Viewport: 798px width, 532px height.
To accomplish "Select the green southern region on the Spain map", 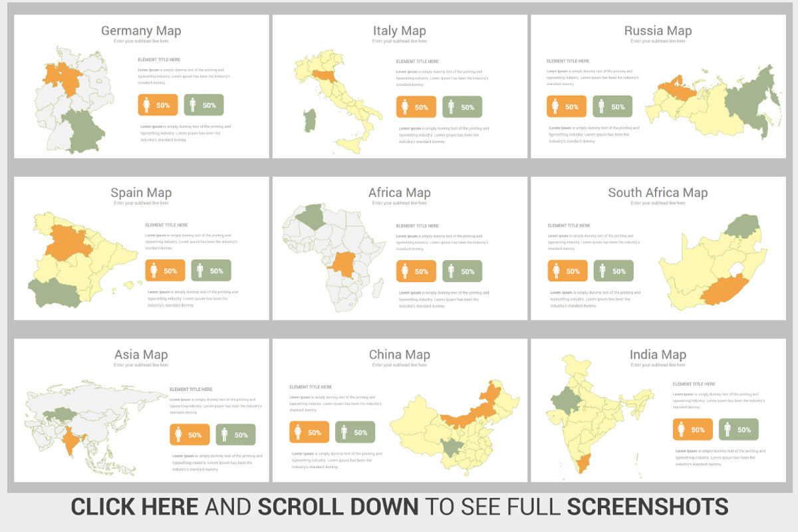I will click(55, 293).
